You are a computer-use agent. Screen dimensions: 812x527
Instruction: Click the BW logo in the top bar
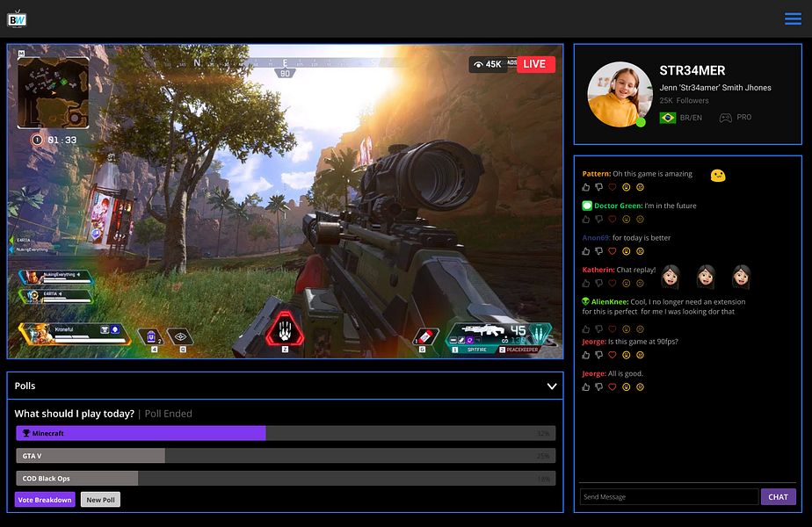pyautogui.click(x=16, y=18)
